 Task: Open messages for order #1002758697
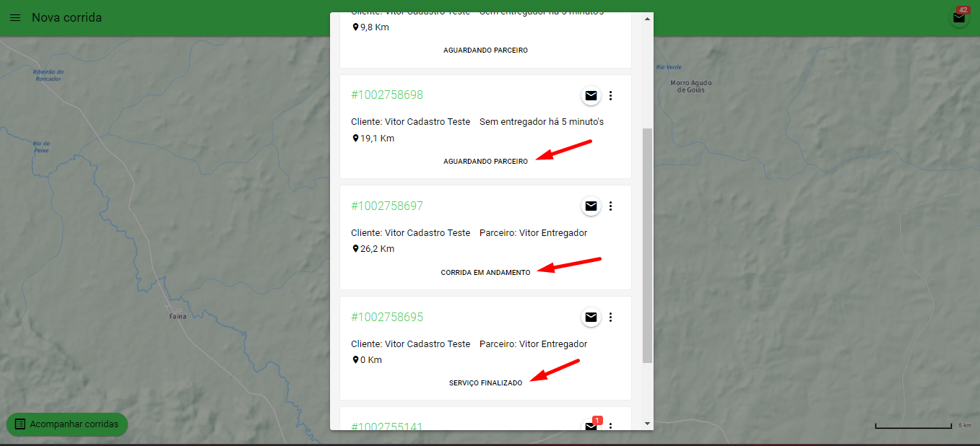(x=591, y=206)
